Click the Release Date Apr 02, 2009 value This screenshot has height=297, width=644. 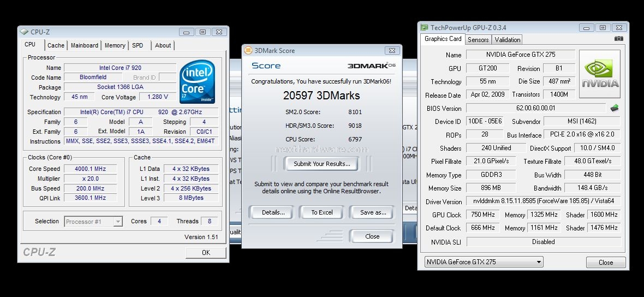(488, 94)
